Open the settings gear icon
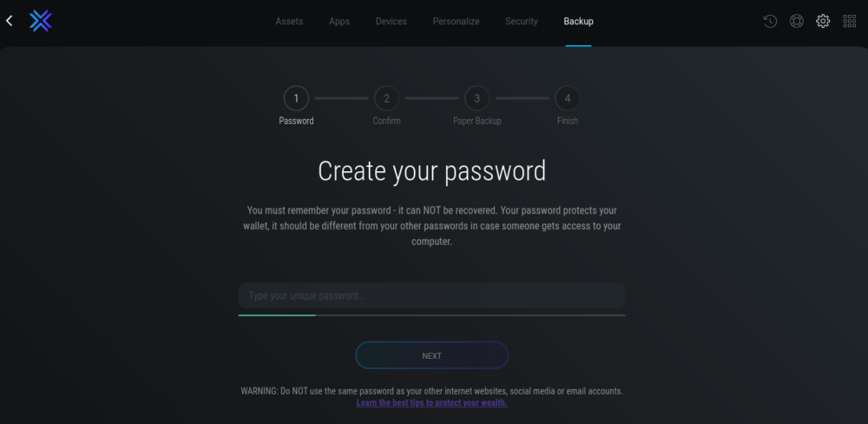Screen dimensions: 868x424 tap(823, 22)
